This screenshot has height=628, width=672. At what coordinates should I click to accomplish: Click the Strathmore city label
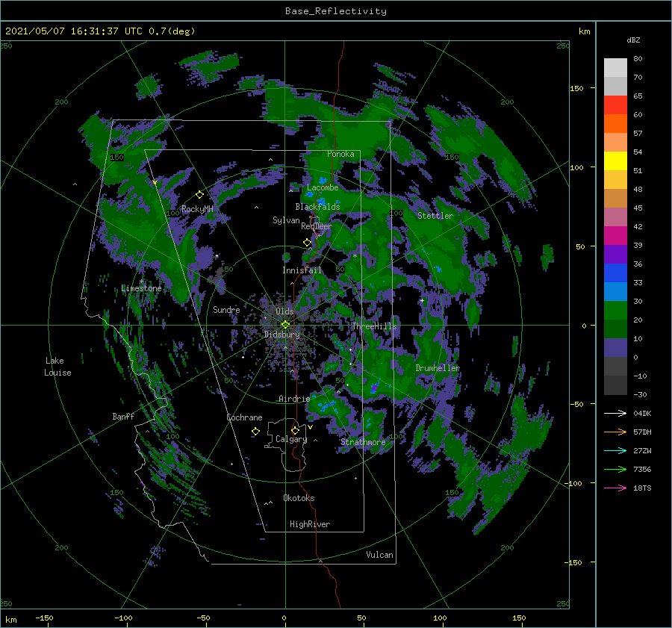click(363, 442)
